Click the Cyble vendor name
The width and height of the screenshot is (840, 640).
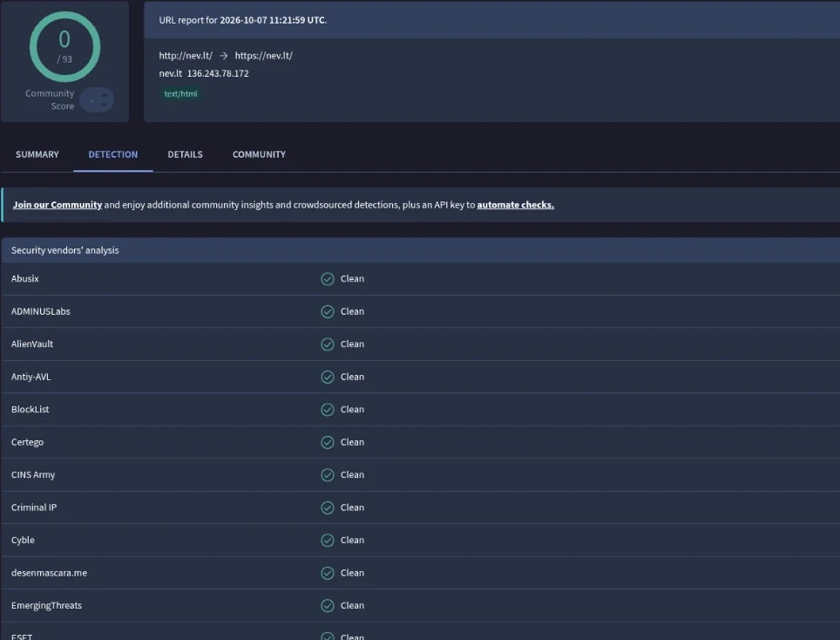(23, 541)
